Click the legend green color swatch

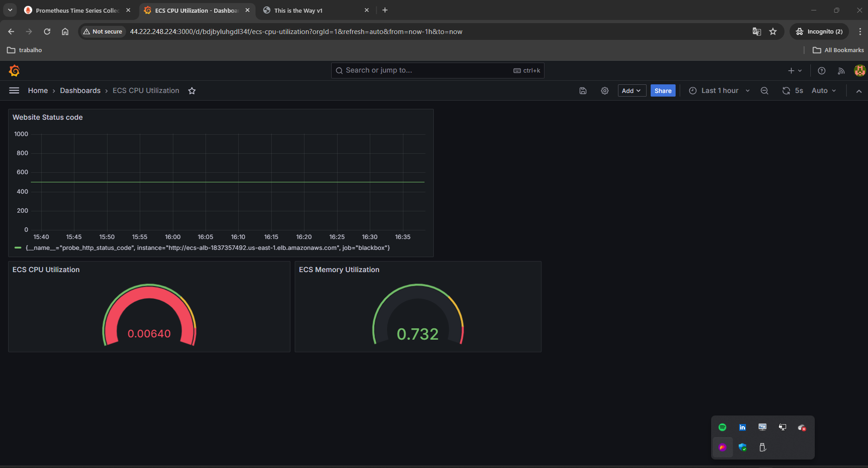18,248
